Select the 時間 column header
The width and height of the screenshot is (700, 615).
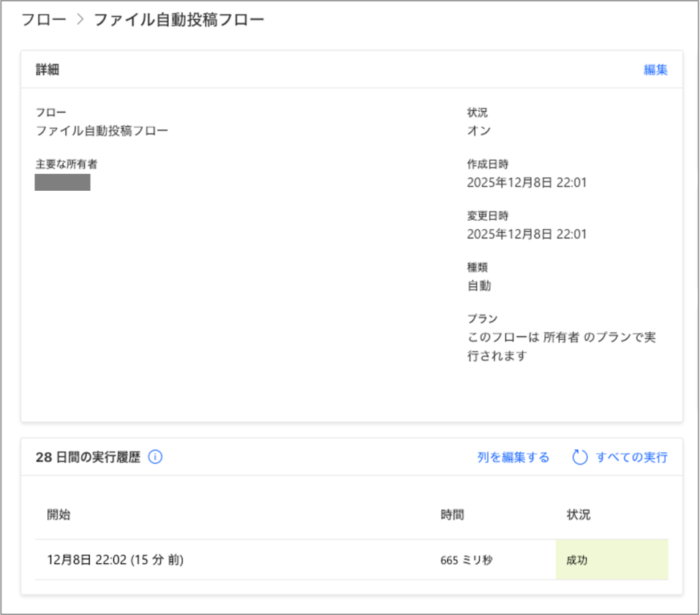pyautogui.click(x=452, y=514)
